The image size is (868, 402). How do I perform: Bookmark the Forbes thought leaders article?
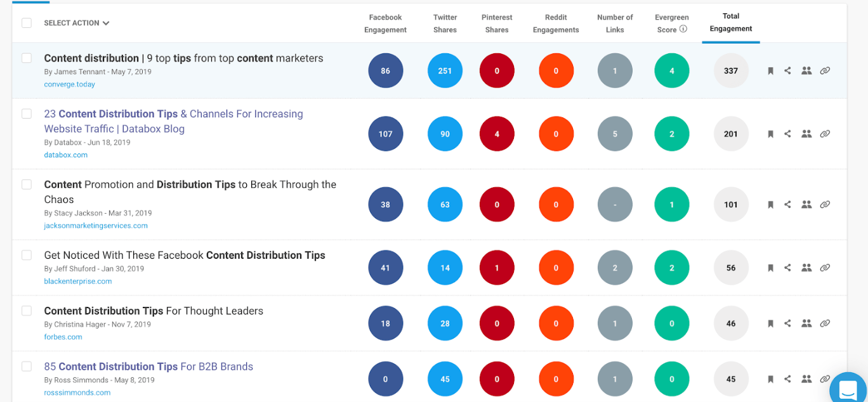click(x=770, y=323)
